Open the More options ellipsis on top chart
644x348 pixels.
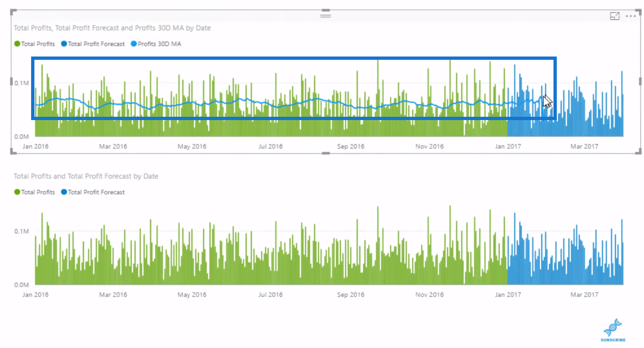[631, 16]
